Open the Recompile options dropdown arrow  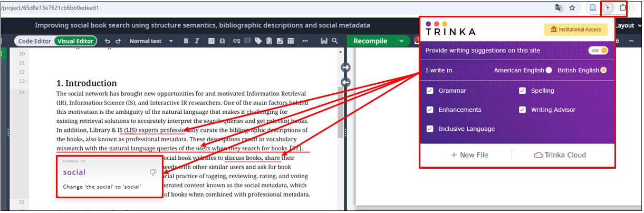click(401, 41)
